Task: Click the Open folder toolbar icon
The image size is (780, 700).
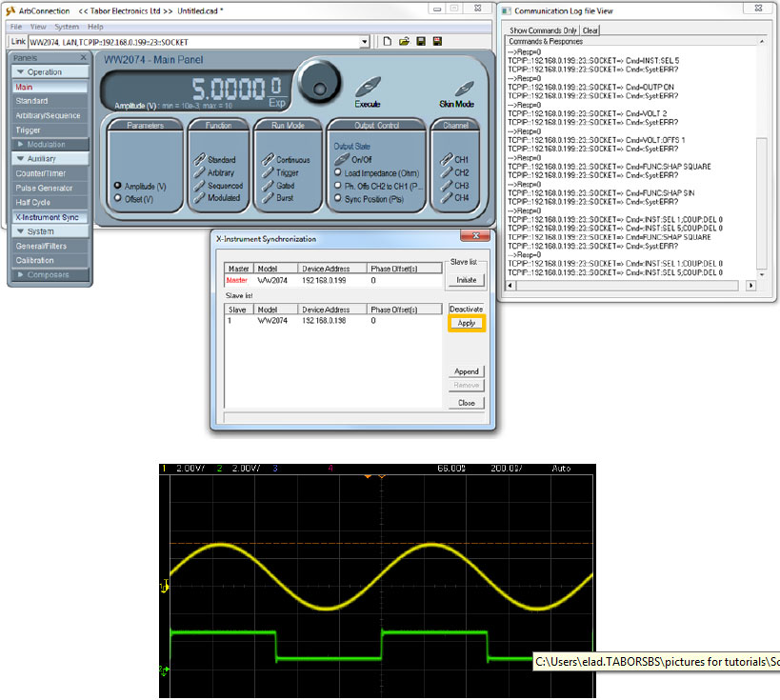Action: (x=404, y=42)
